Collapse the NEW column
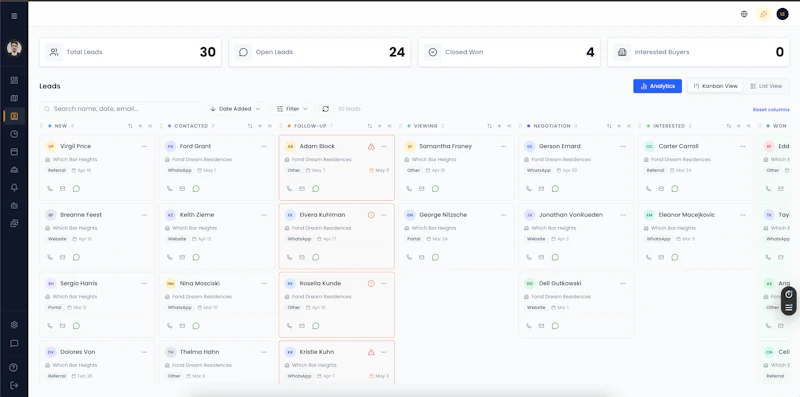The width and height of the screenshot is (800, 397). (150, 126)
